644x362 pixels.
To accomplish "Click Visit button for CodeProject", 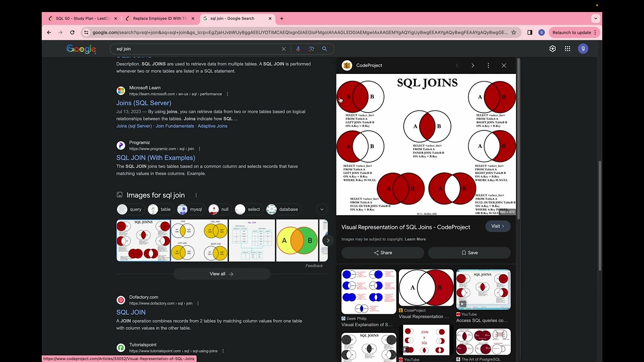I will point(498,226).
